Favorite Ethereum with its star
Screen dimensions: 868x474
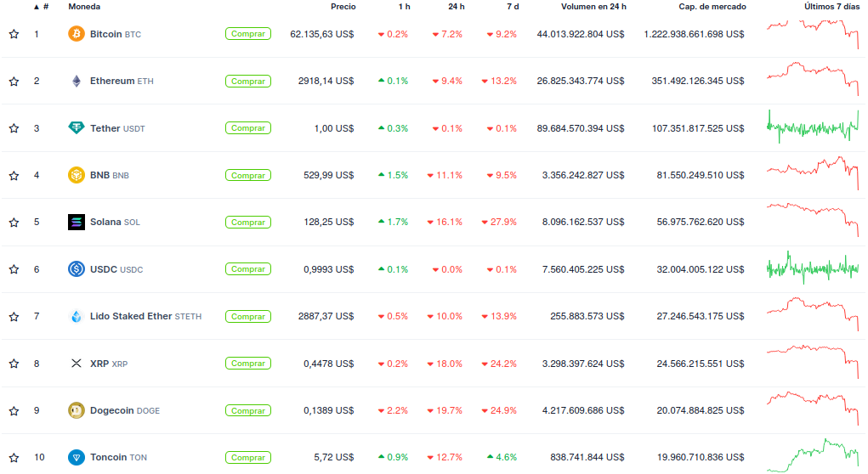pyautogui.click(x=14, y=81)
